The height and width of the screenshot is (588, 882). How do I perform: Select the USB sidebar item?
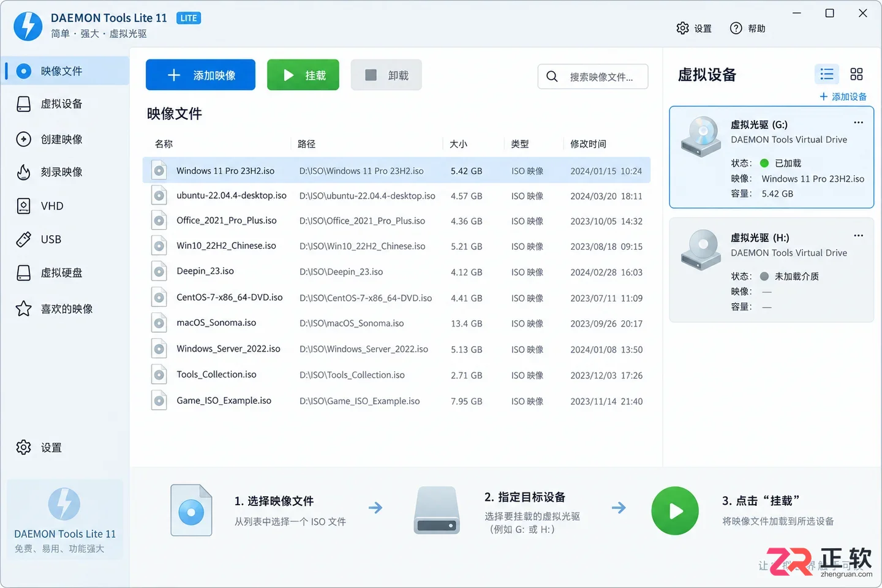(66, 239)
